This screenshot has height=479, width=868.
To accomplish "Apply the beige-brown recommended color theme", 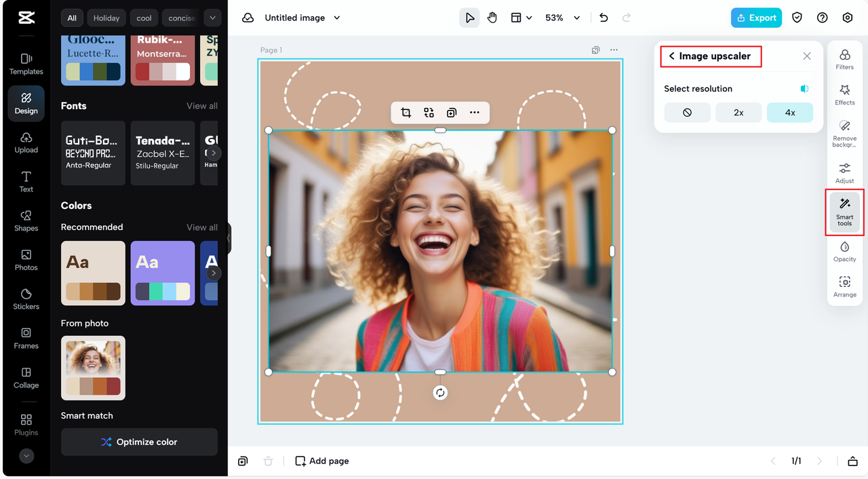I will coord(93,273).
